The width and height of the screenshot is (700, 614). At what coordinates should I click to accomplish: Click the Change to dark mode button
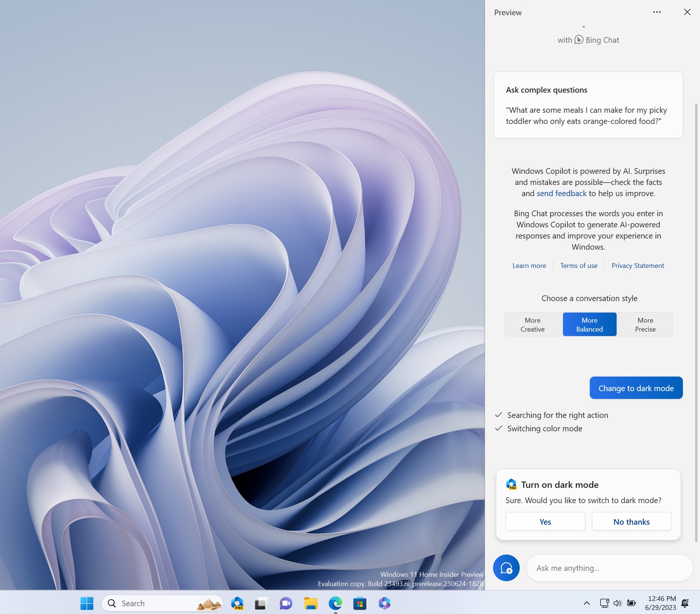pos(636,388)
